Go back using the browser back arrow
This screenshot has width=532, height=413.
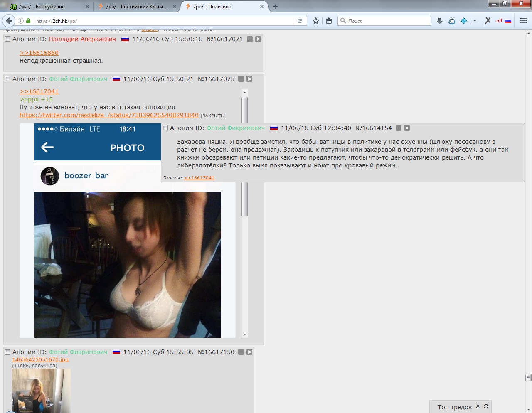point(9,21)
